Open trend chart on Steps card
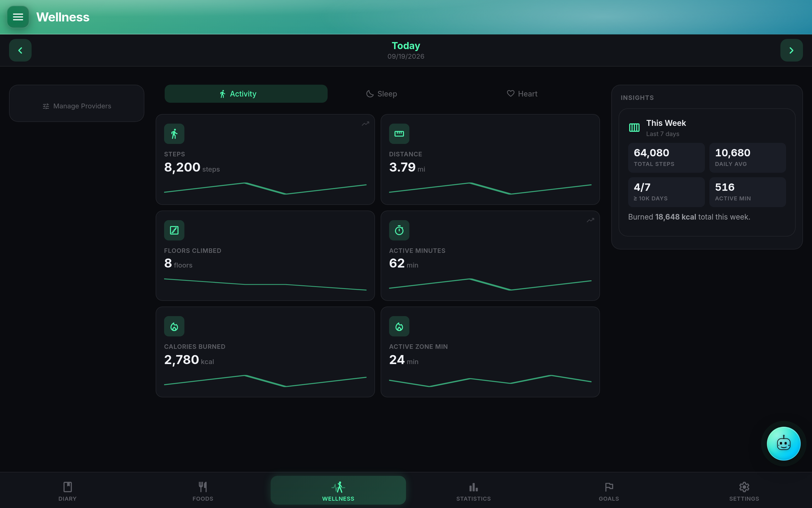This screenshot has height=508, width=812. tap(365, 124)
